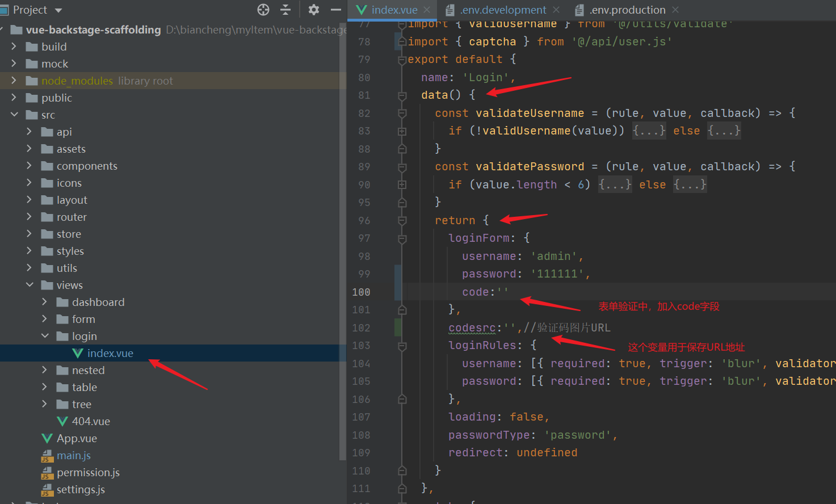This screenshot has height=504, width=836.
Task: Open the settings.js file
Action: point(81,489)
